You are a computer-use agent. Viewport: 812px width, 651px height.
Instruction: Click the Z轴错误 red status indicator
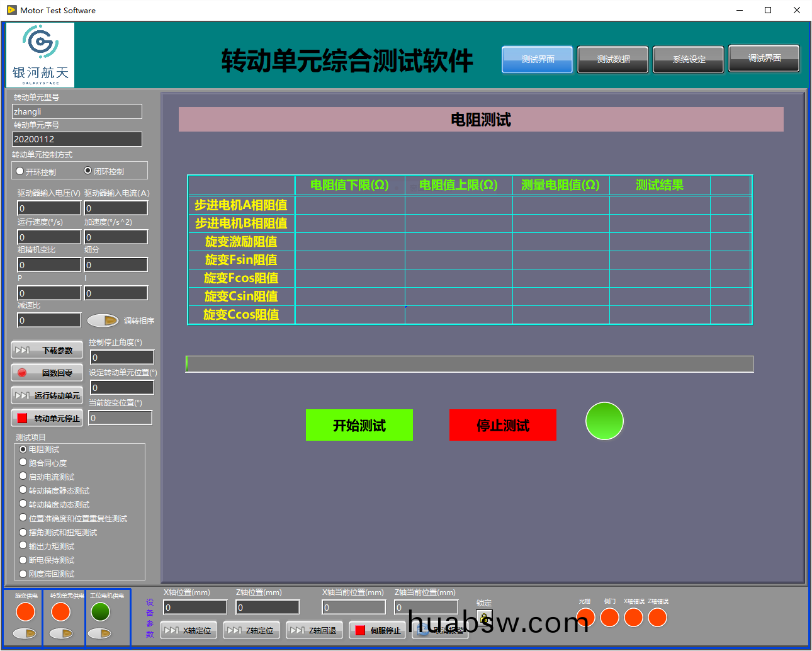pos(657,618)
